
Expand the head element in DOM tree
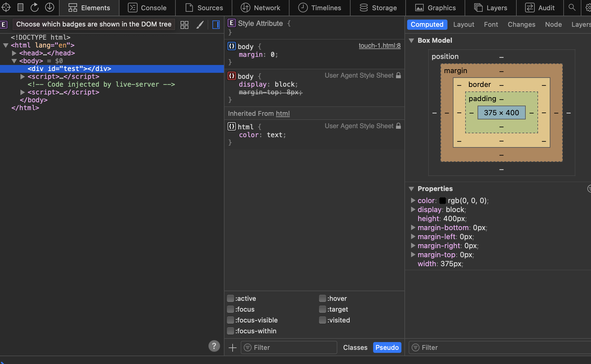pos(14,53)
